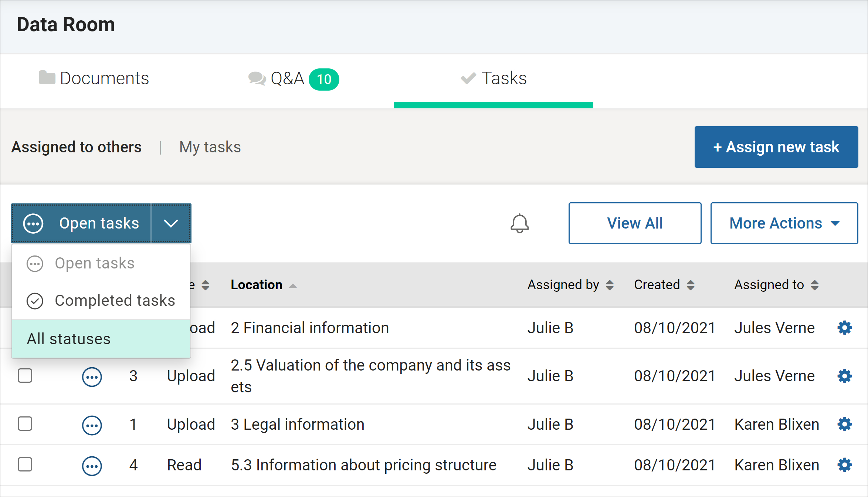868x497 pixels.
Task: Open gear settings for 2.5 Valuation row
Action: click(x=844, y=376)
